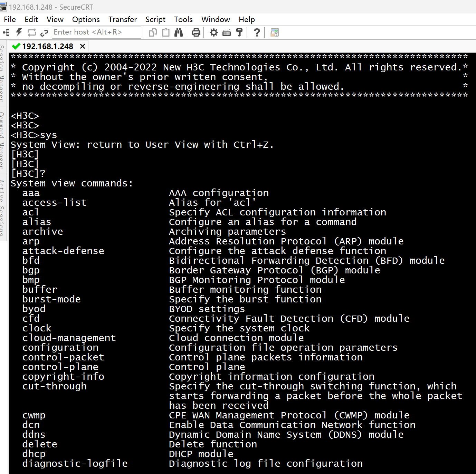Close the 192.168.1.248 session tab

pos(83,46)
